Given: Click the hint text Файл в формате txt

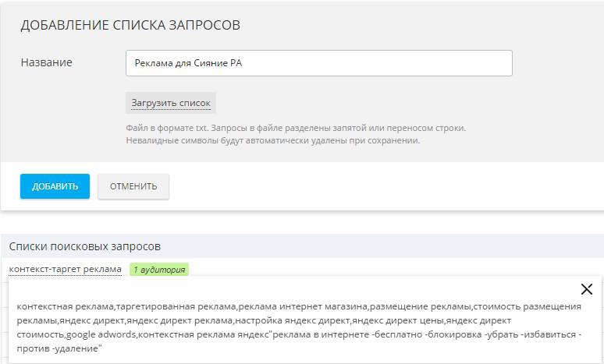Looking at the screenshot, I should [x=296, y=128].
